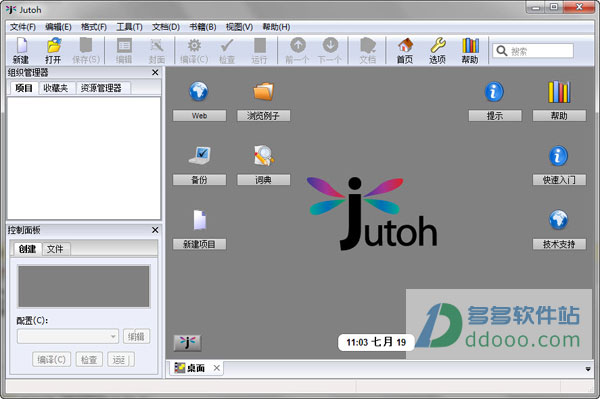
Task: Click the 备份 laptop desktop icon
Action: tap(199, 155)
